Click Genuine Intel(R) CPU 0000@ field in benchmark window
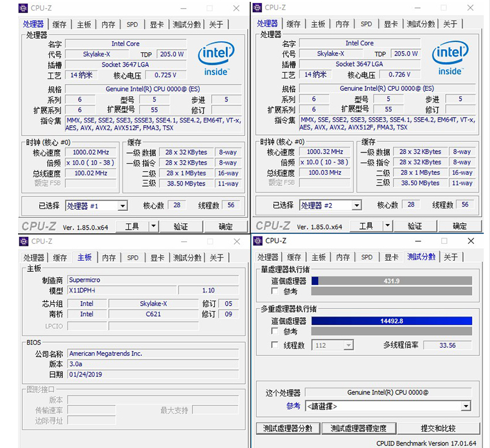Viewport: 490px width, 448px height. coord(388,392)
